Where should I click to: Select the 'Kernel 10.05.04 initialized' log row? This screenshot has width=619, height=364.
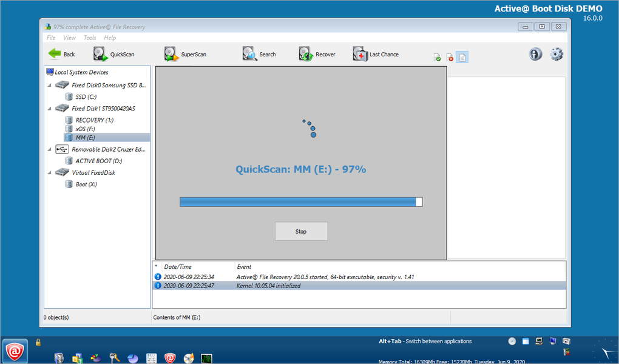359,286
